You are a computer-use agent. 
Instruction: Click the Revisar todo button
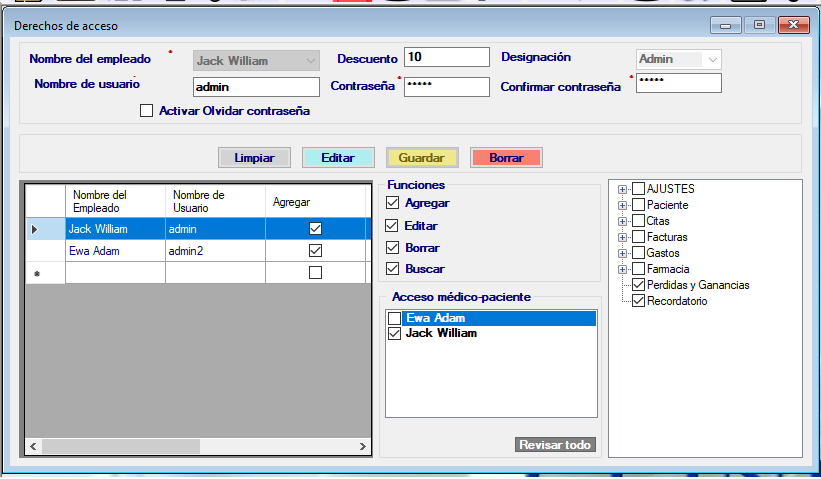click(x=556, y=445)
